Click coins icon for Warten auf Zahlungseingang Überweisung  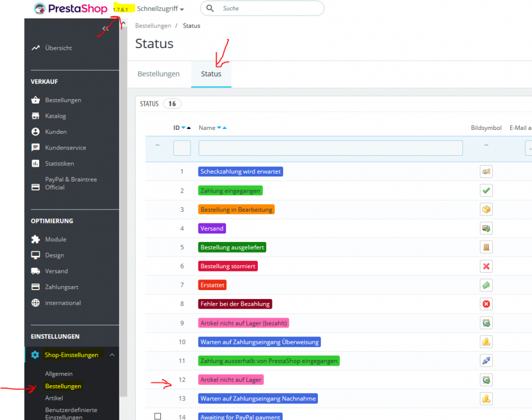coord(486,342)
